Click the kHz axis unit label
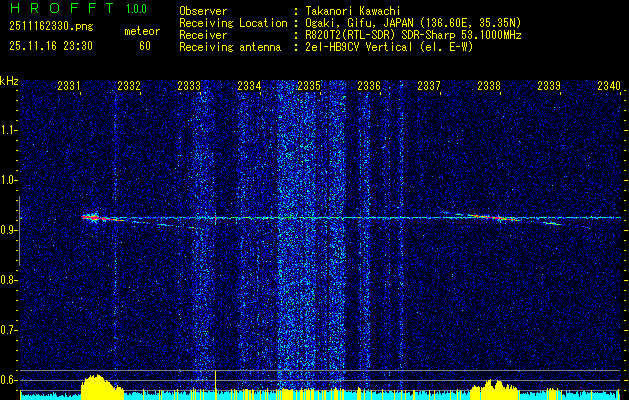This screenshot has width=629, height=400. (x=9, y=81)
